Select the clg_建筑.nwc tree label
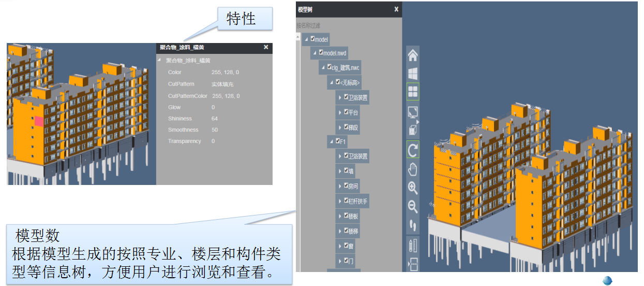Image resolution: width=644 pixels, height=286 pixels. point(346,68)
